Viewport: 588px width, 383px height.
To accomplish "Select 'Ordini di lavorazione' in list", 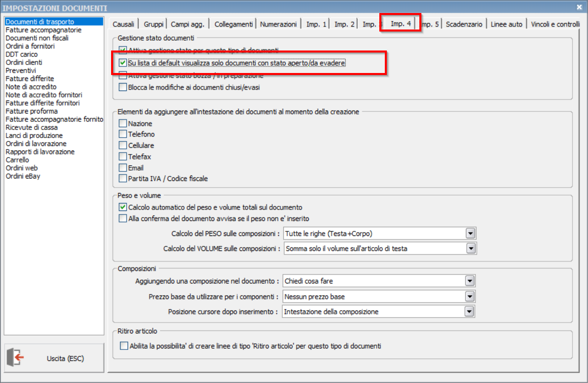I will click(x=54, y=143).
